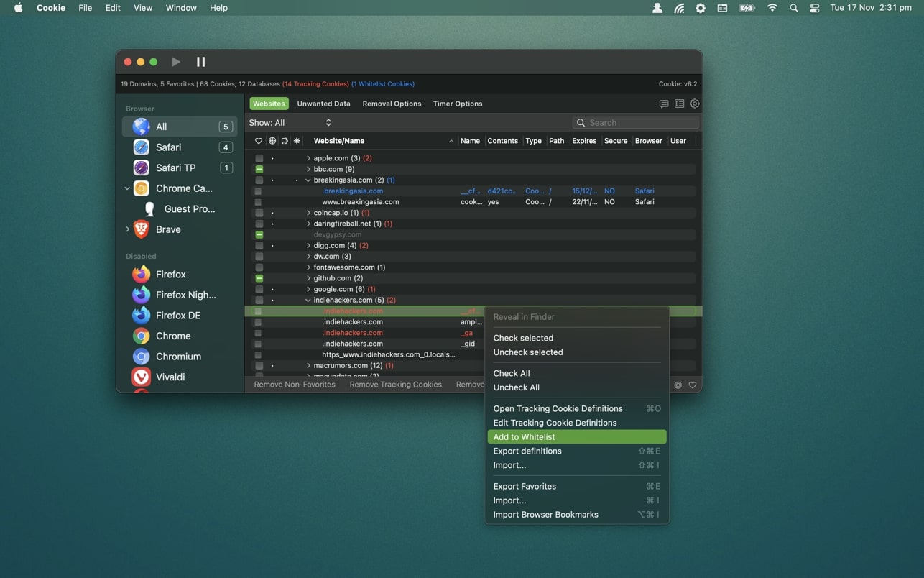Select the Safari browser icon in sidebar
Screen dimensions: 924x578
[142, 147]
